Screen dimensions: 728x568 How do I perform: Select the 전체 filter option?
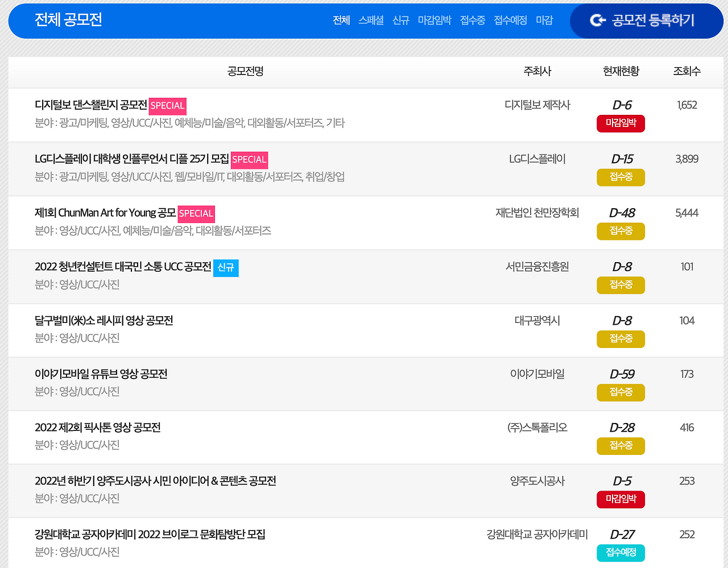341,20
